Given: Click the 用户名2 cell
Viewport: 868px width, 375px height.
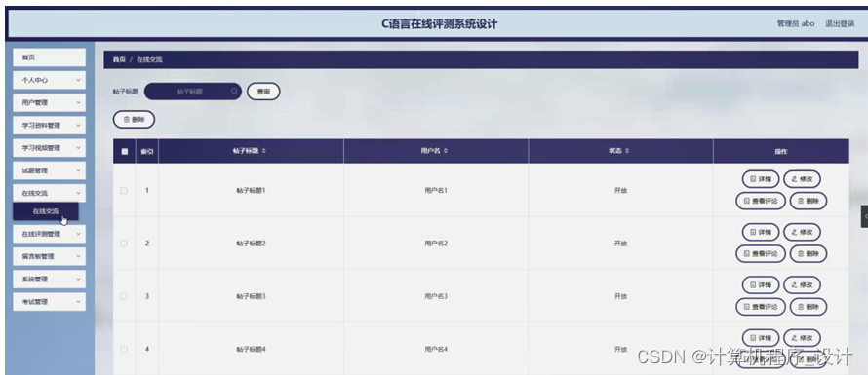Looking at the screenshot, I should click(436, 244).
